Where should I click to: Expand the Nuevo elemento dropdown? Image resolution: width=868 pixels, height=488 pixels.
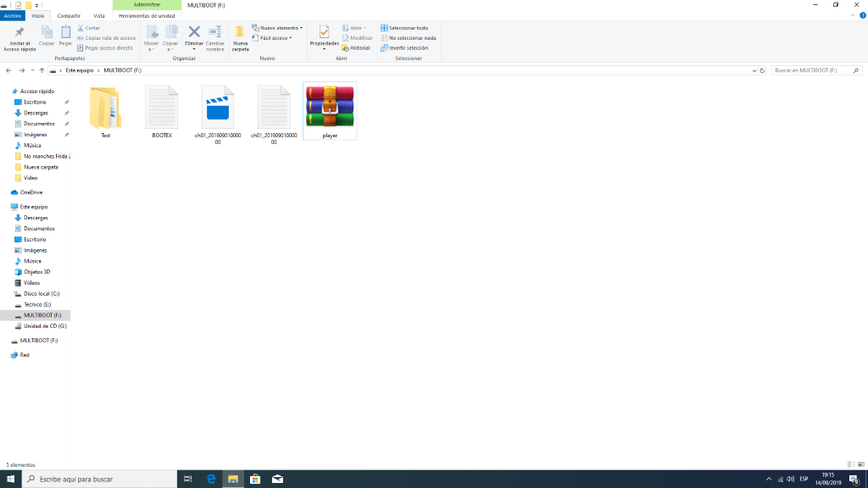point(280,28)
